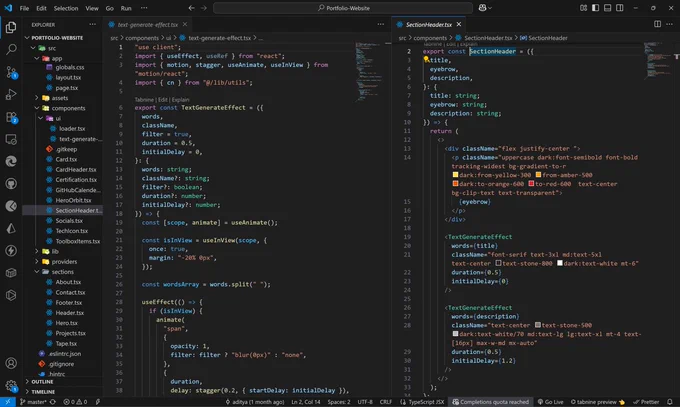
Task: Open more actions for left editor group
Action: click(x=380, y=24)
